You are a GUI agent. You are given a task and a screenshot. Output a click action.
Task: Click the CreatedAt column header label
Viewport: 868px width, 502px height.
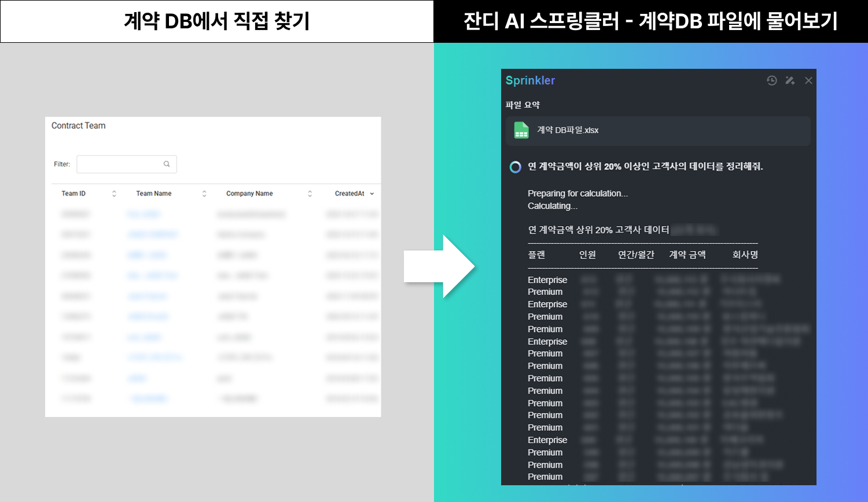coord(350,194)
